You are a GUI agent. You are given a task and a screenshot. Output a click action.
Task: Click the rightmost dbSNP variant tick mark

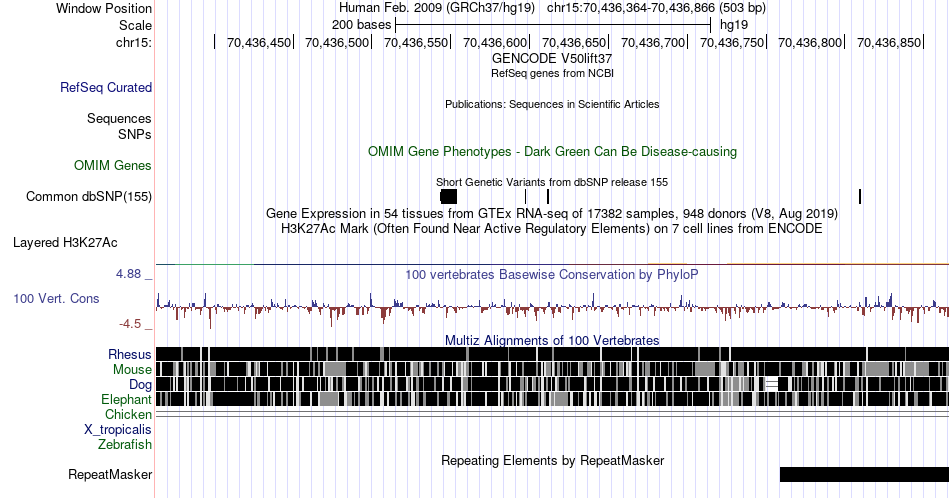click(x=860, y=196)
